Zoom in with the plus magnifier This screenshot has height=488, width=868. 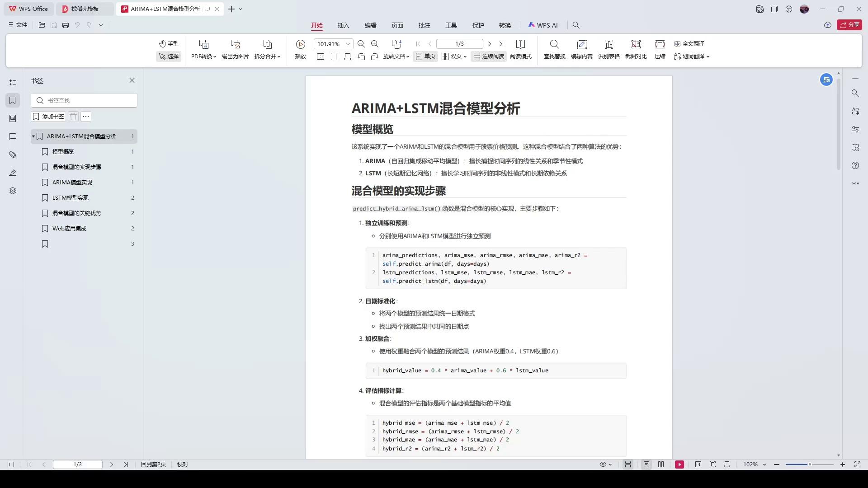375,44
